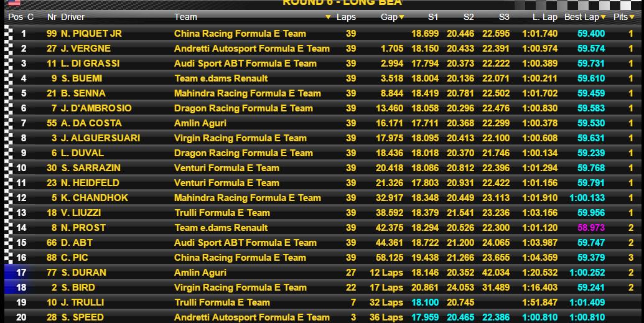Select driver S. BUEMI
644x323 pixels.
[x=82, y=78]
